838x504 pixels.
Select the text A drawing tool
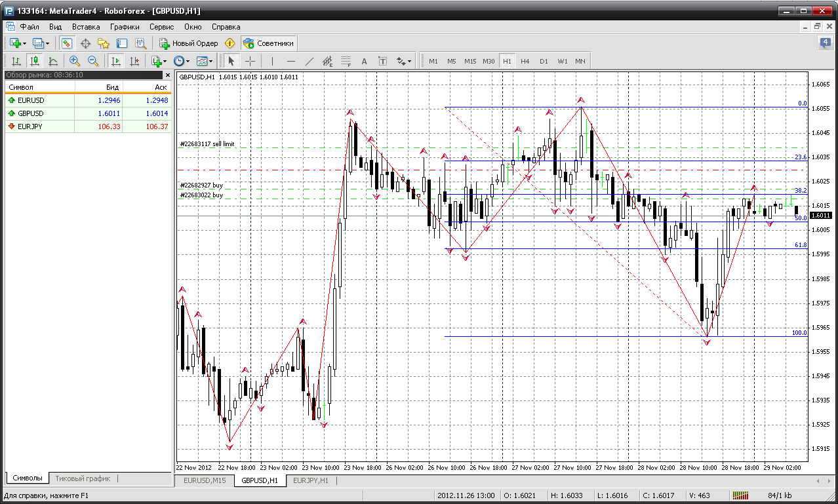[365, 61]
